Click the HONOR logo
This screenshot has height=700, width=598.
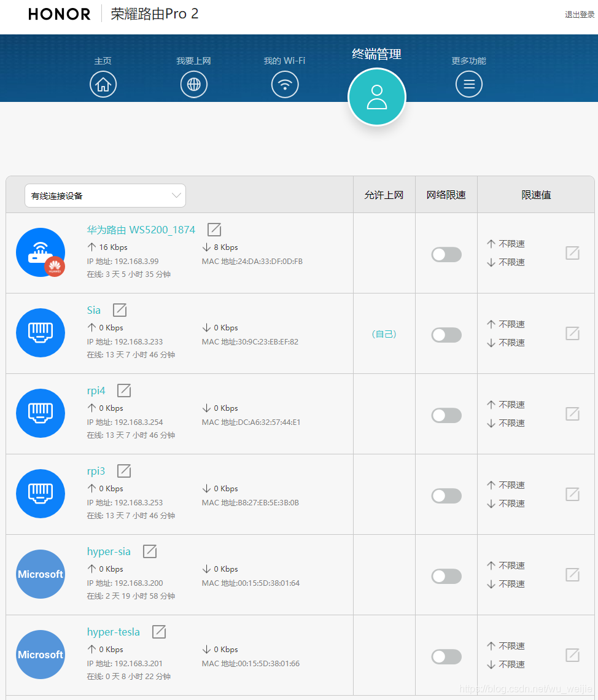point(60,14)
